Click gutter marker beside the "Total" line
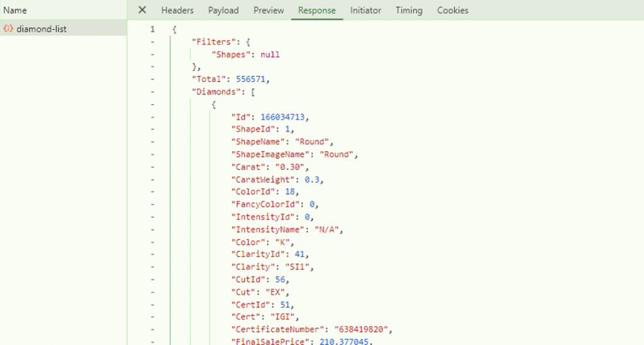 [x=152, y=79]
